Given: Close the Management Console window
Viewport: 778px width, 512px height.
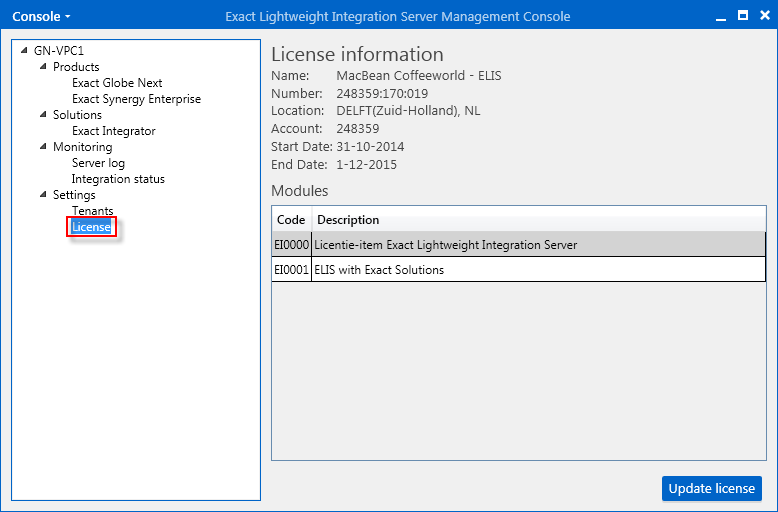Looking at the screenshot, I should (765, 16).
